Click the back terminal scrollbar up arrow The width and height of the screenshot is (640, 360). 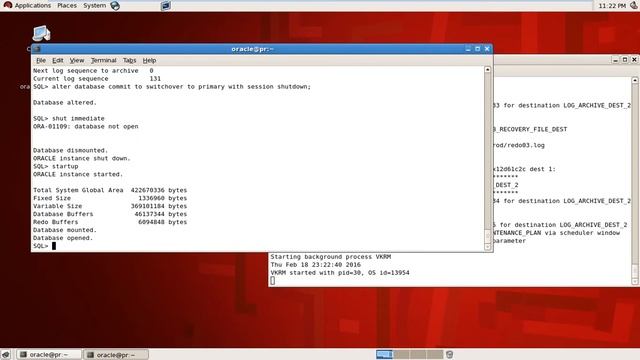pyautogui.click(x=635, y=80)
